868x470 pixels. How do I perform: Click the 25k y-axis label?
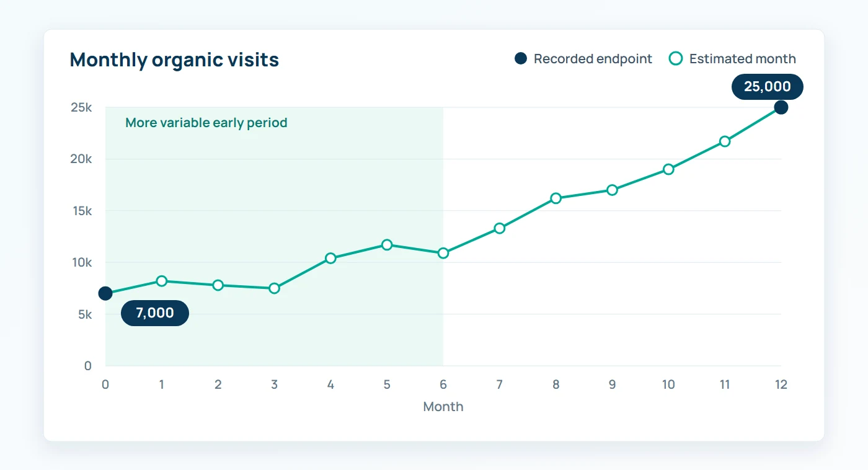[x=81, y=107]
